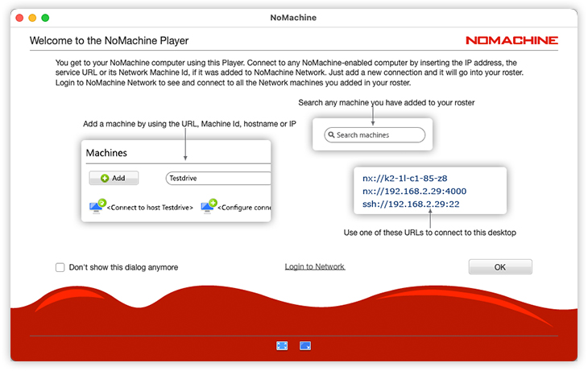Viewport: 588px width, 371px height.
Task: Click the yellow minimize window button
Action: point(32,17)
